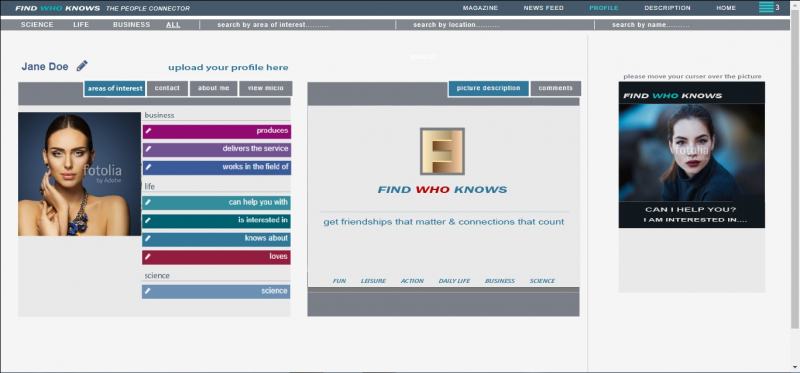Click the pencil icon on the produces bar
The height and width of the screenshot is (373, 800).
[148, 131]
